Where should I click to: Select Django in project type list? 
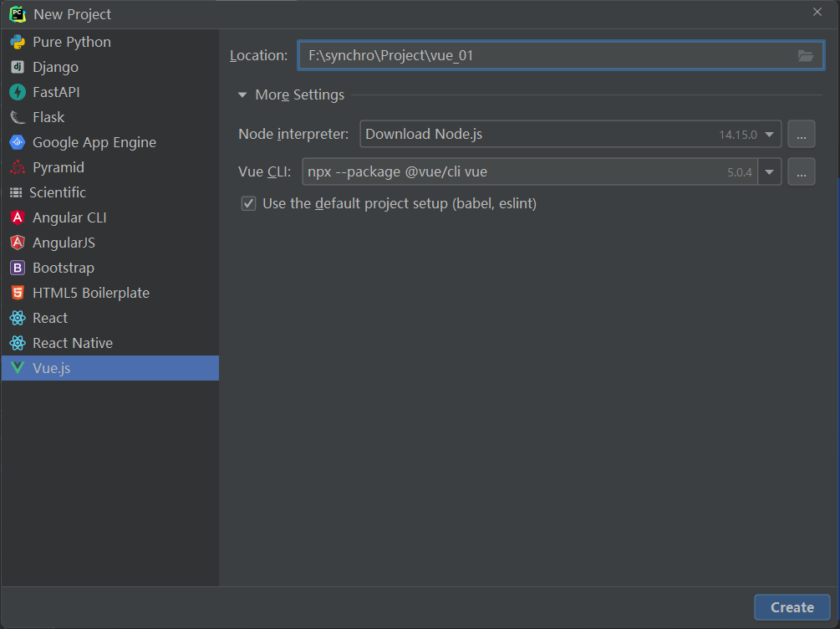pyautogui.click(x=109, y=67)
